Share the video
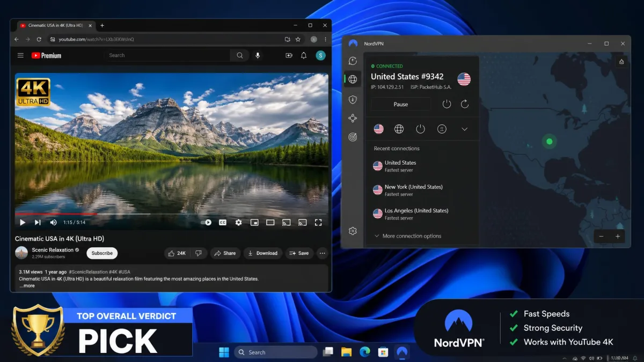Screen dimensions: 644x362 225,253
